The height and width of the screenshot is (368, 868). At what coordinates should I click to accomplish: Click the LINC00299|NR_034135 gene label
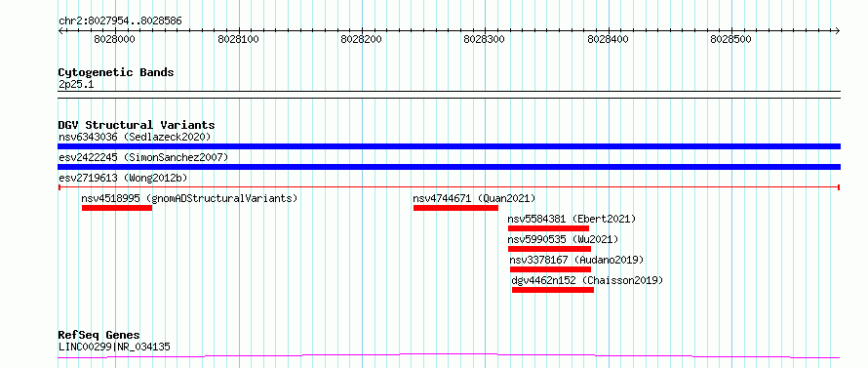114,347
